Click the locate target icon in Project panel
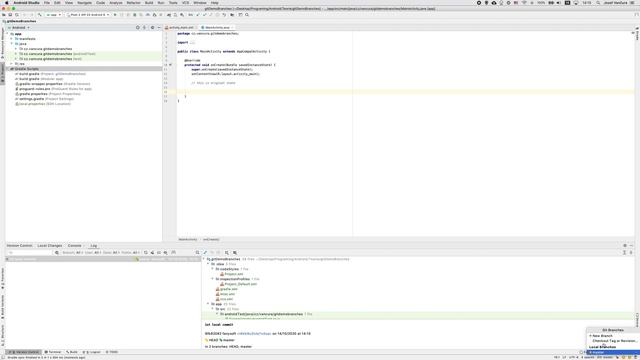 point(138,27)
